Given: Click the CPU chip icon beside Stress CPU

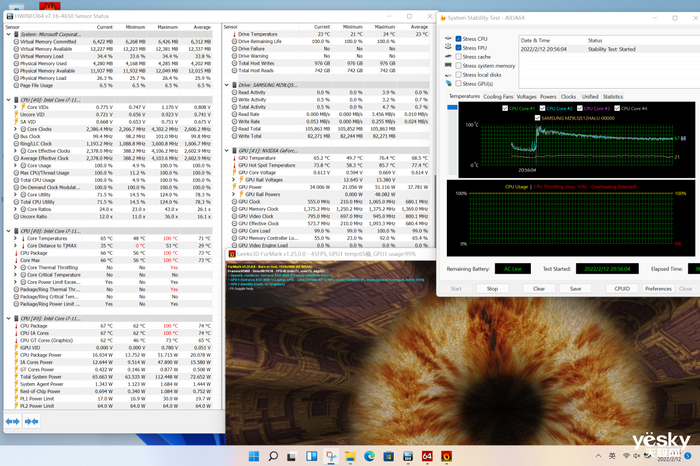Looking at the screenshot, I should [x=448, y=39].
